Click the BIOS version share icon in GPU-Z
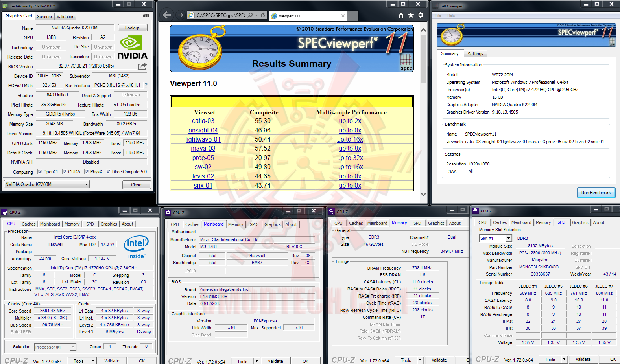The height and width of the screenshot is (364, 620). [x=142, y=66]
